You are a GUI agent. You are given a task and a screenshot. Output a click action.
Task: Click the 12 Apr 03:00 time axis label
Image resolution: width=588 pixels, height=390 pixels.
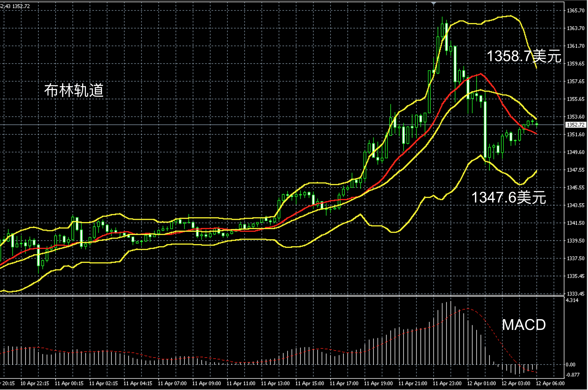tap(516, 383)
